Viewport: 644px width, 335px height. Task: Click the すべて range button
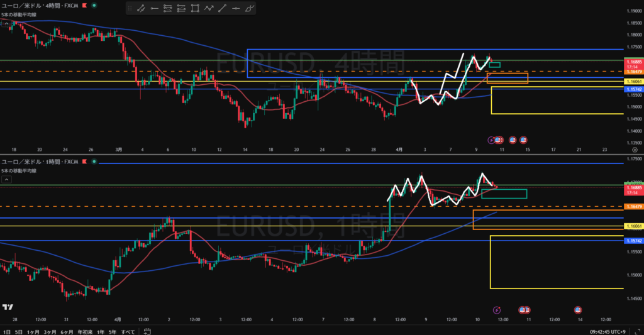pos(128,331)
